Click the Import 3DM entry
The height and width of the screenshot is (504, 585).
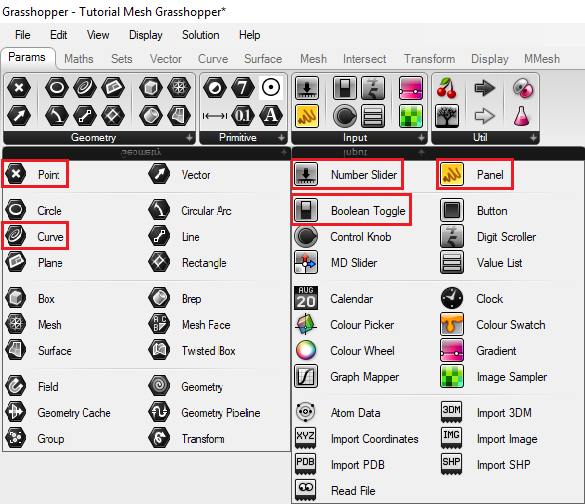(x=486, y=412)
